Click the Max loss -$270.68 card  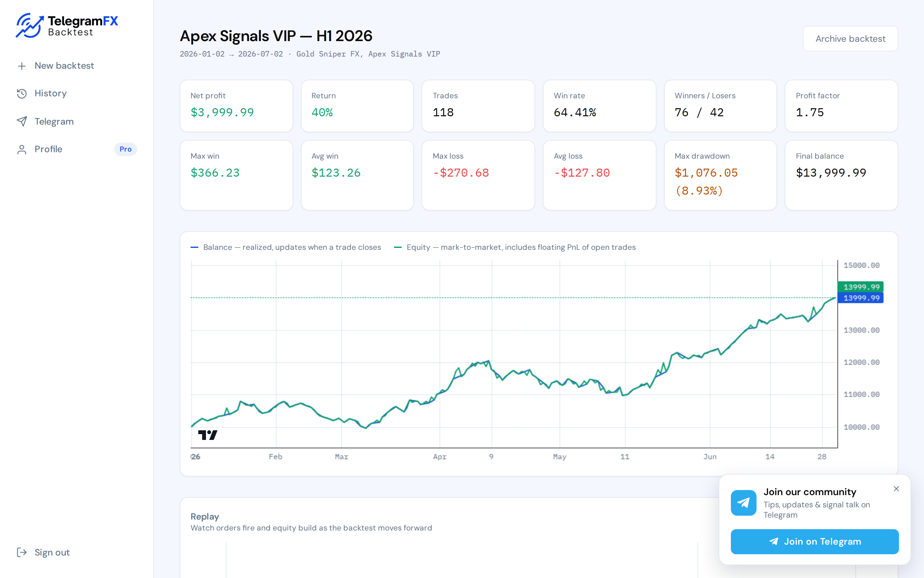point(478,175)
